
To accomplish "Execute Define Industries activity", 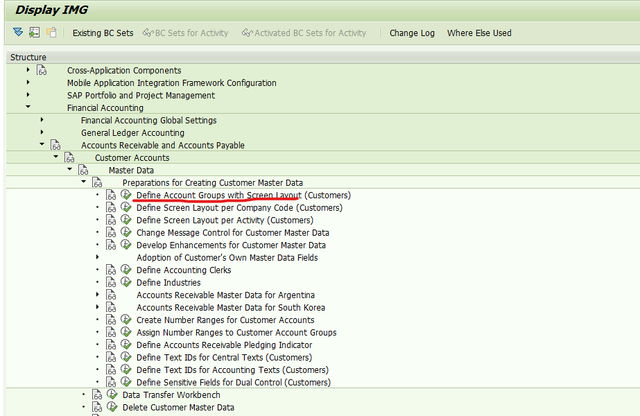I will (126, 282).
